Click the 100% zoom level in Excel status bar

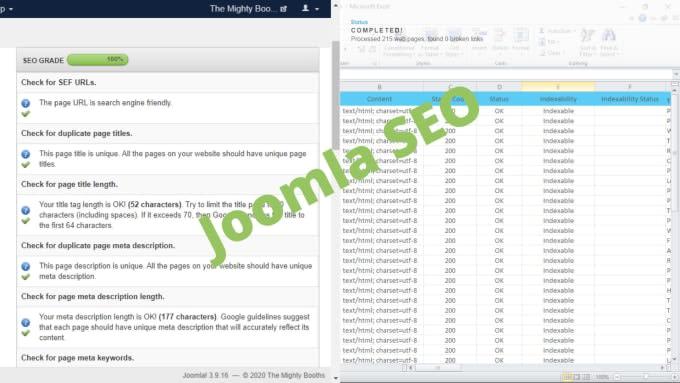click(x=602, y=377)
